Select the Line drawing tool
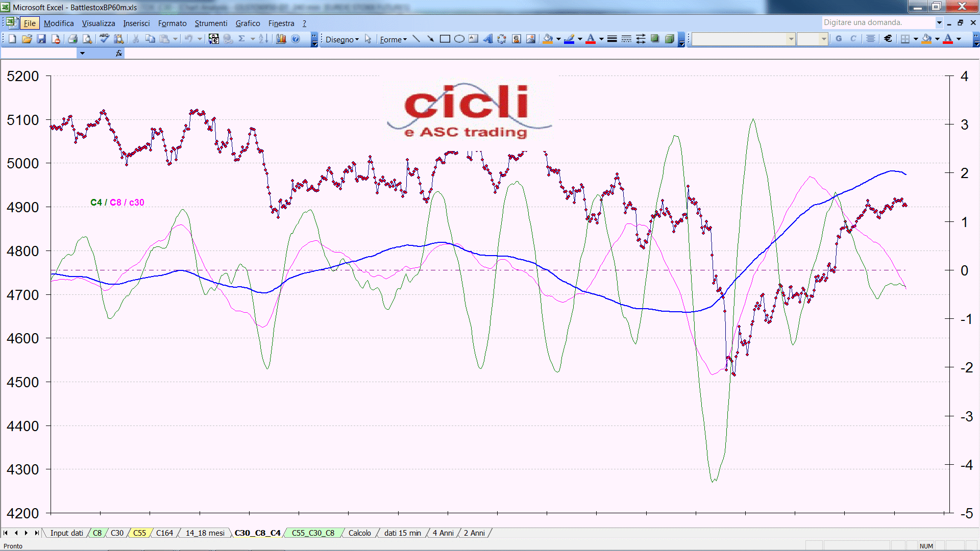980x551 pixels. (416, 39)
